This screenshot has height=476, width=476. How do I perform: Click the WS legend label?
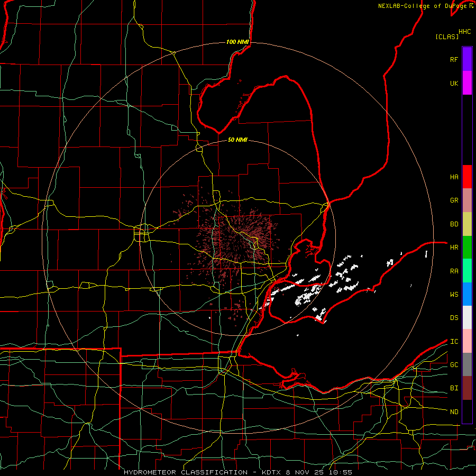454,295
